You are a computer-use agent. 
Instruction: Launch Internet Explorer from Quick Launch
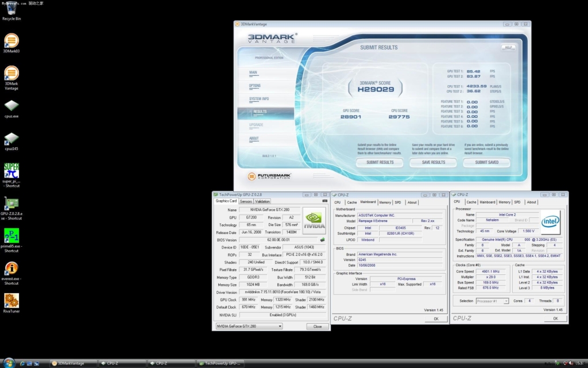click(22, 363)
